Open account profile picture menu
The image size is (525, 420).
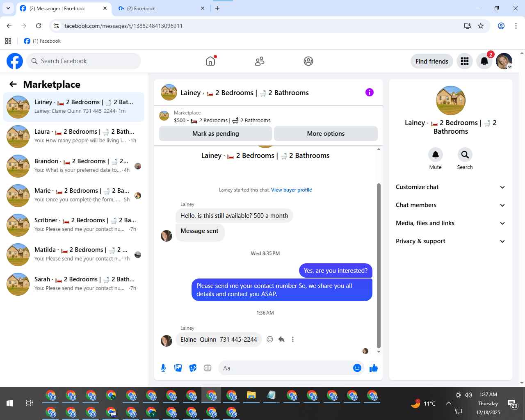point(504,61)
